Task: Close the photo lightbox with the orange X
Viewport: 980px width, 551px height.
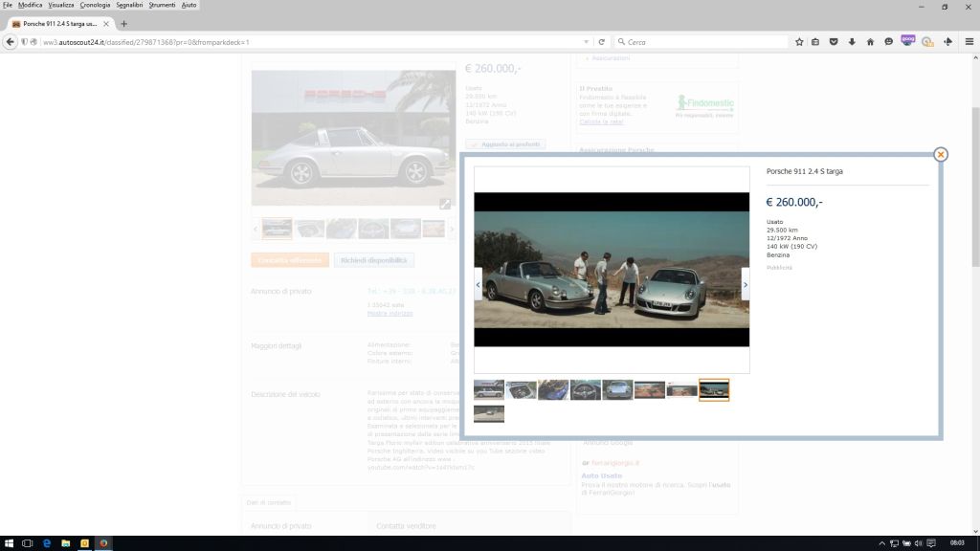Action: pyautogui.click(x=940, y=154)
